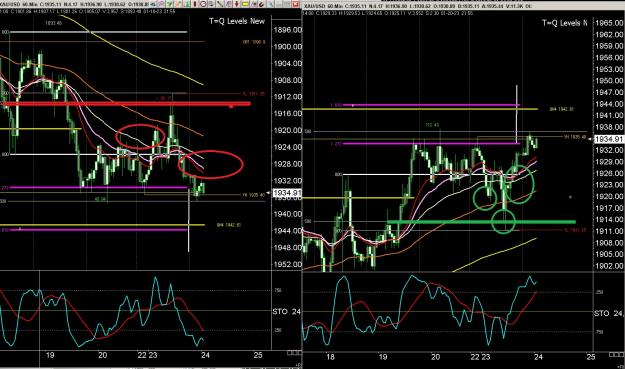Click 1950.00 on the right chart price axis
625x369 pixels.
(609, 81)
